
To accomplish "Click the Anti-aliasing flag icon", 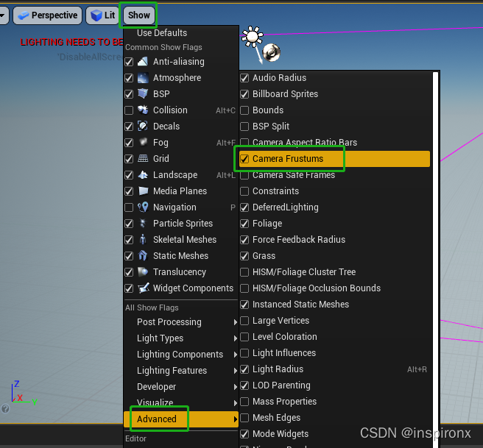I will pos(143,62).
